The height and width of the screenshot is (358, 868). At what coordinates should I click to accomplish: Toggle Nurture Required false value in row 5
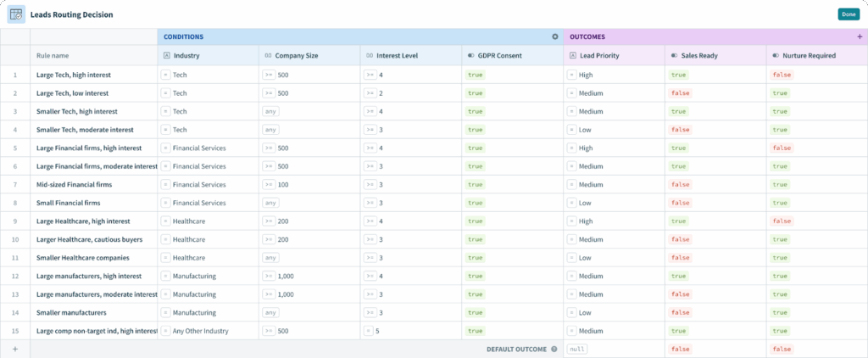tap(781, 148)
